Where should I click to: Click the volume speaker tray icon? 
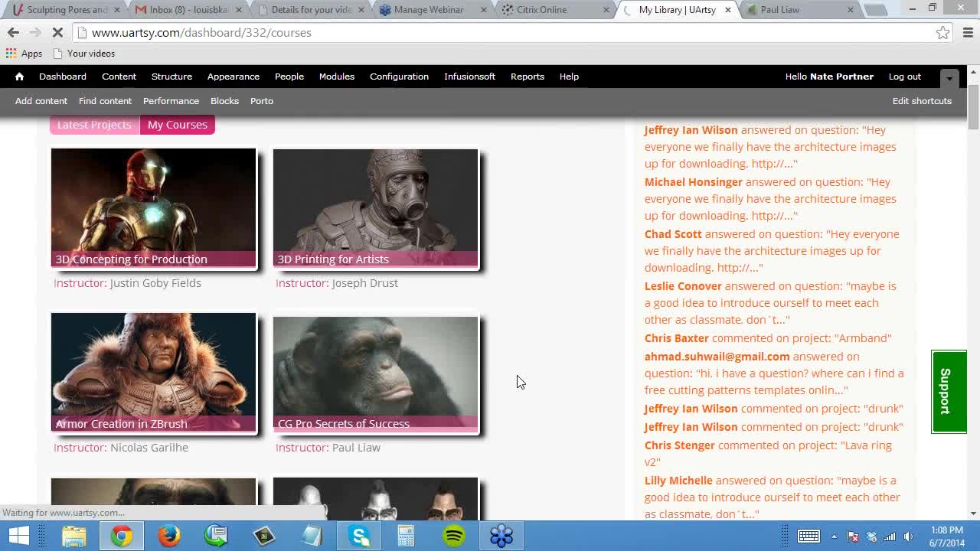[x=909, y=536]
